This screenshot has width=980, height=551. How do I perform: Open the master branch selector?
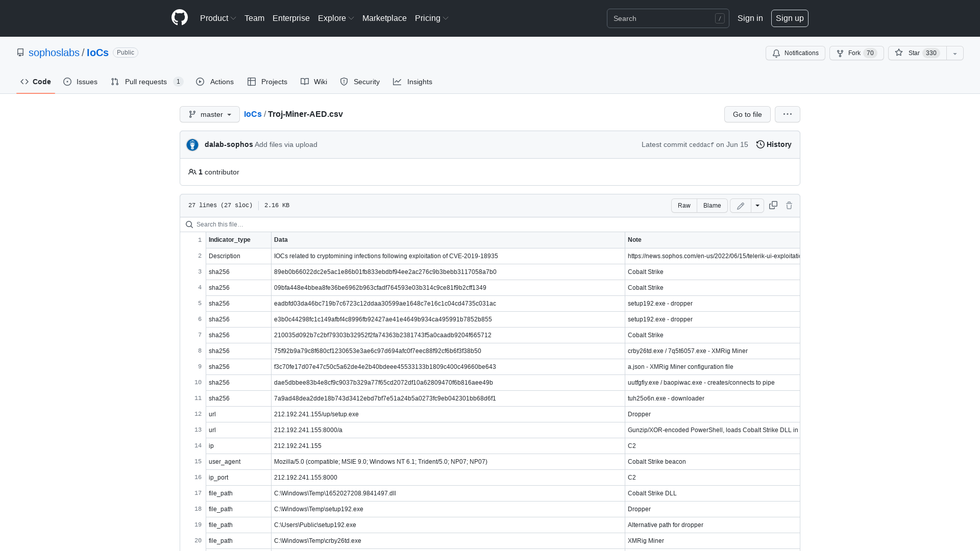click(209, 114)
